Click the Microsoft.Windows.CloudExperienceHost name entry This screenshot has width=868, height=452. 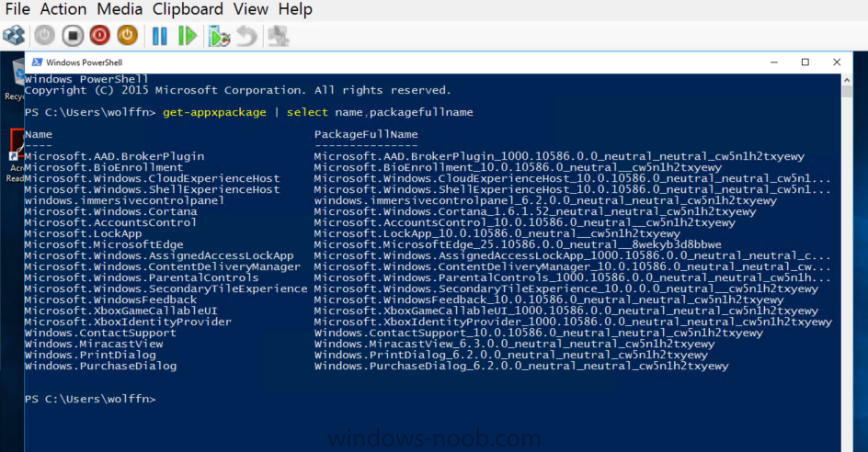point(153,179)
